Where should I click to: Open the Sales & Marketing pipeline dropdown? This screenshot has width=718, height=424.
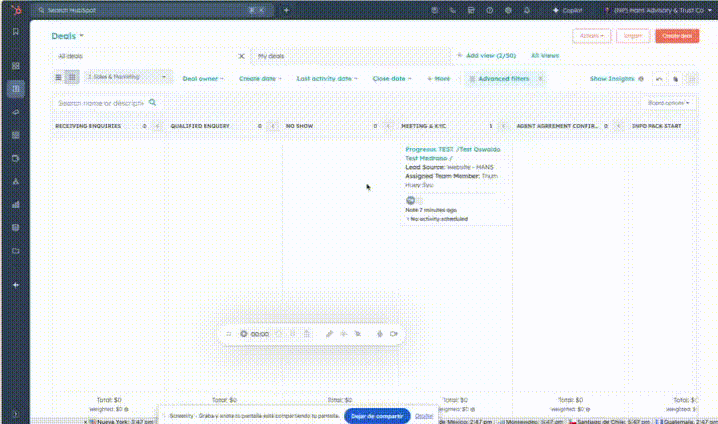pos(127,77)
